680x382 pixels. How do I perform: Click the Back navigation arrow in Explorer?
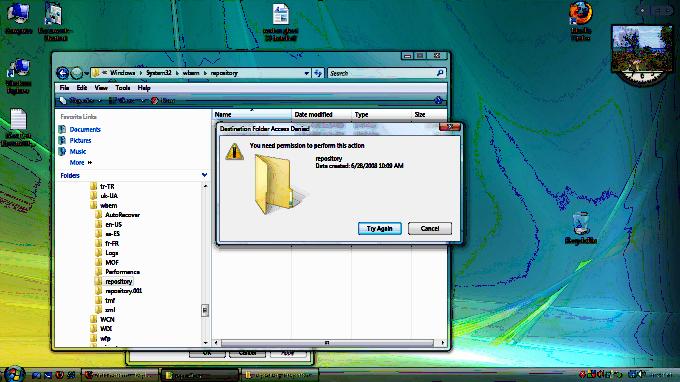pos(62,73)
